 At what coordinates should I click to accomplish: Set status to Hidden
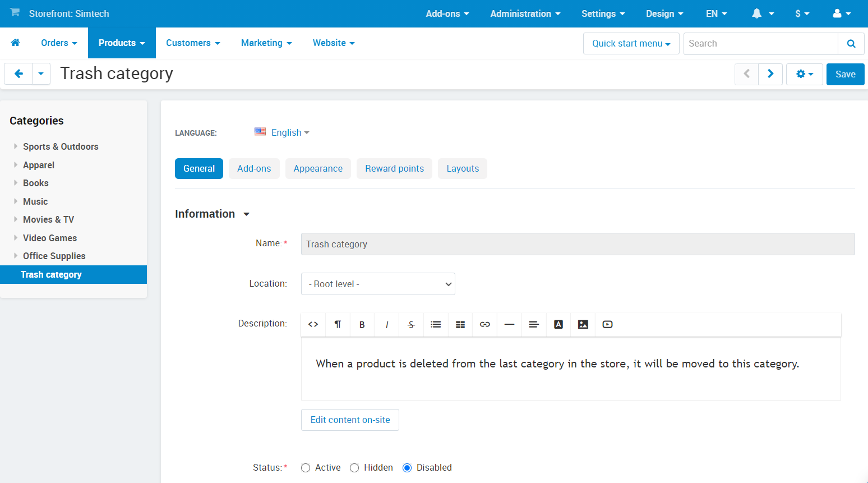tap(354, 468)
